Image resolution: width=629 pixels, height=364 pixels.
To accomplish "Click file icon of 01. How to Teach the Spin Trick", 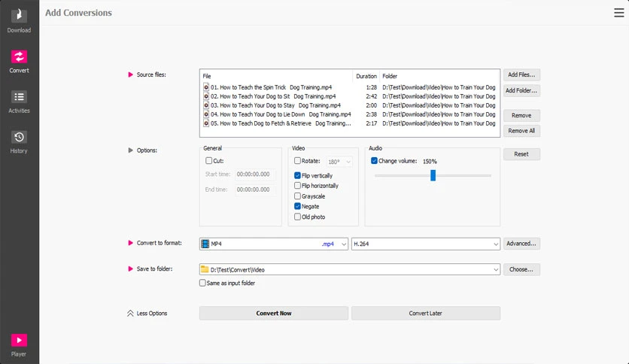I will [206, 87].
